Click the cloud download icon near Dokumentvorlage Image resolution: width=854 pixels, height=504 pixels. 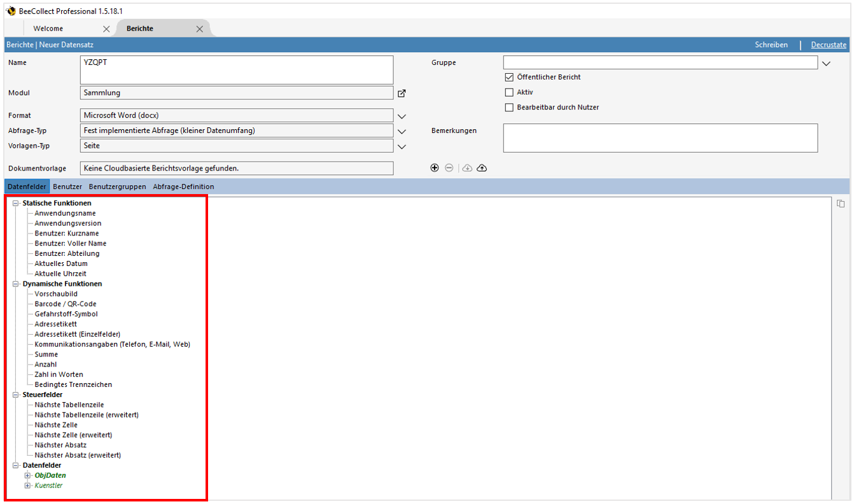coord(466,167)
